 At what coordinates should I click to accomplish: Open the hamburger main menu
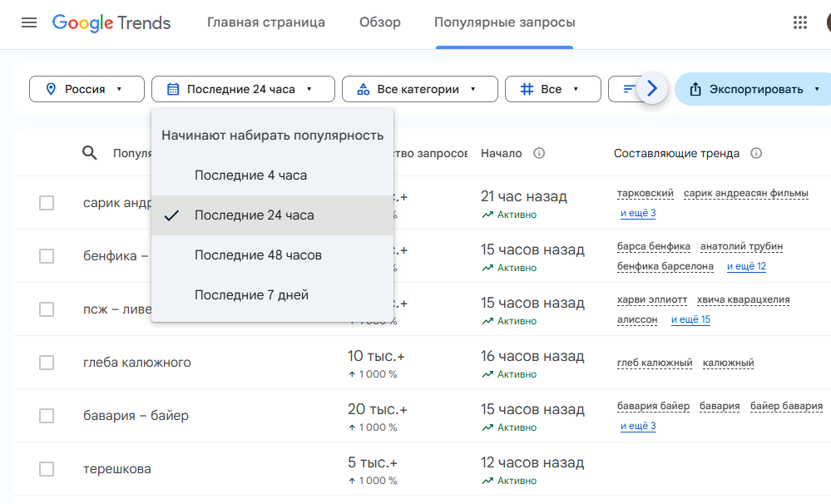pos(29,22)
